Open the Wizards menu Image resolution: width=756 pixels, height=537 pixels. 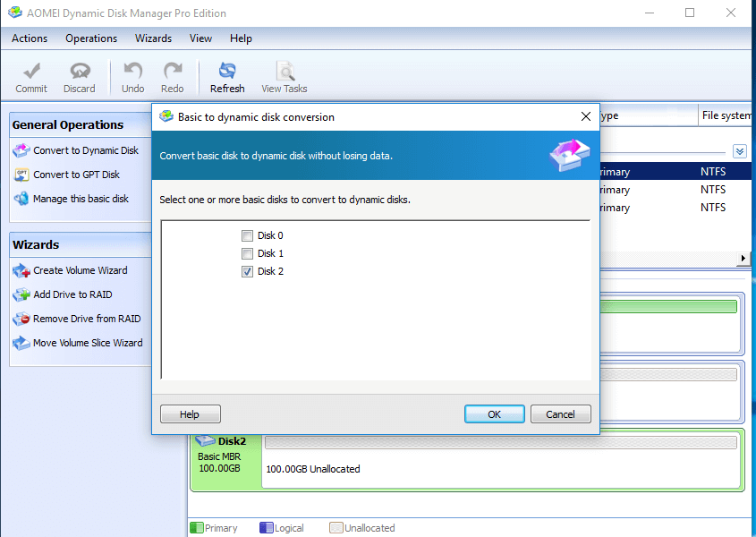[x=153, y=38]
